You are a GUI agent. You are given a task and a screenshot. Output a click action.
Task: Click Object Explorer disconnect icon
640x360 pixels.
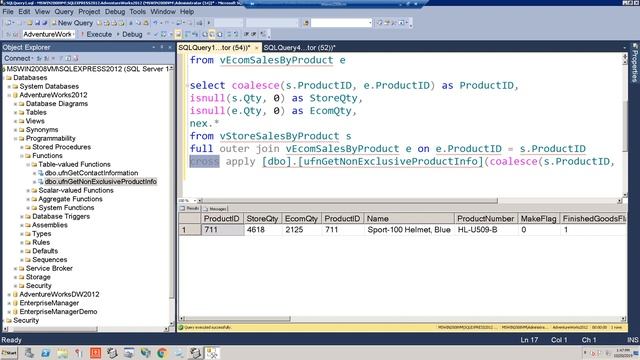point(46,58)
